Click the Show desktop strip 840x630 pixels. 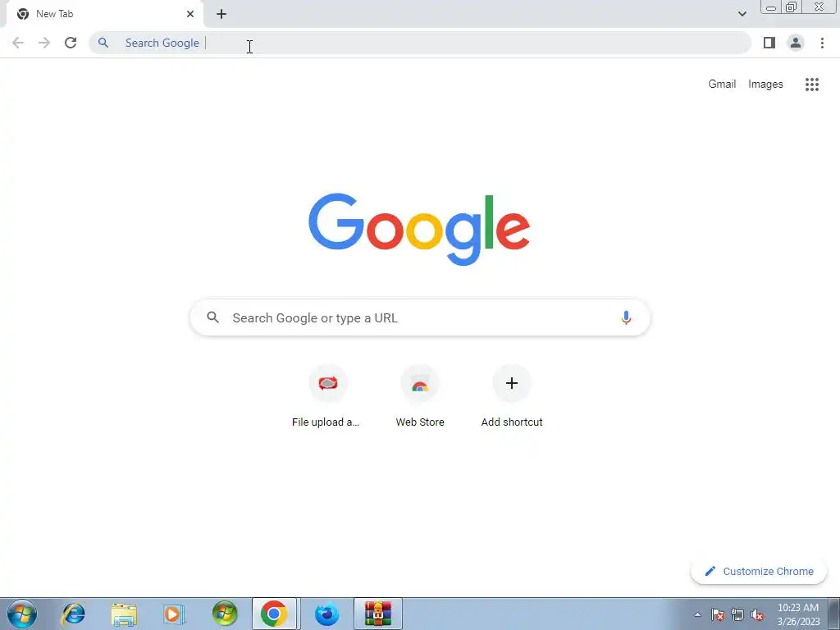tap(833, 614)
